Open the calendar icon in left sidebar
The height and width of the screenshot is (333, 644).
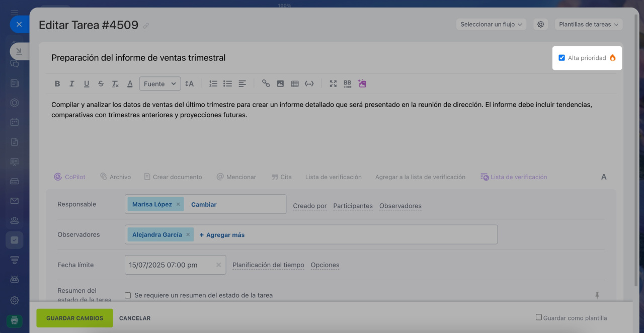click(15, 122)
